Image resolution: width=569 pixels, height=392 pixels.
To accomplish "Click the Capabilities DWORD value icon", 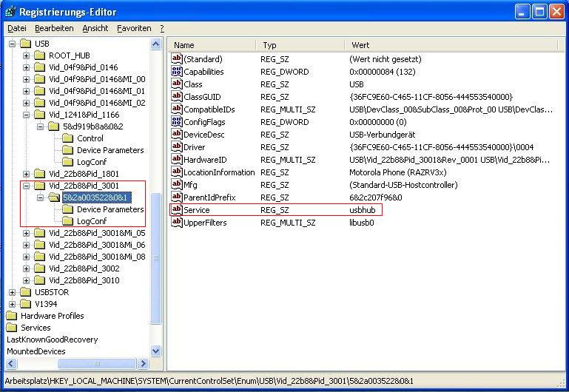I will coord(177,72).
